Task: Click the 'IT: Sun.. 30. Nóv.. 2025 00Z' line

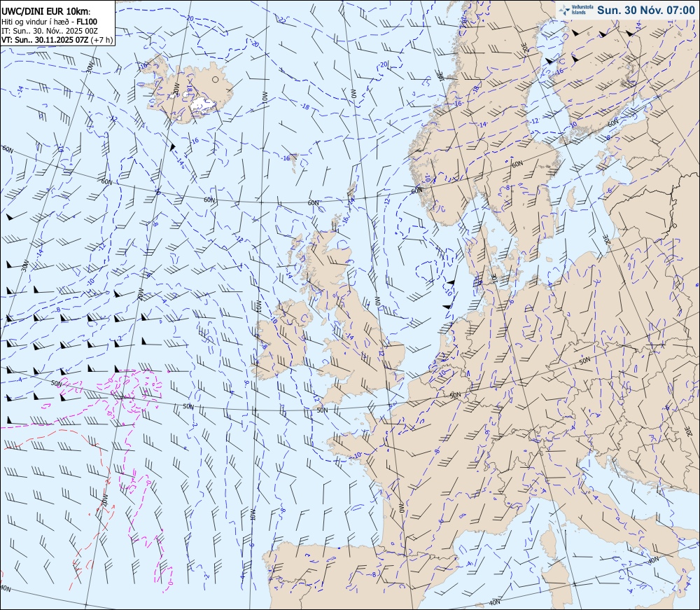Action: click(50, 30)
